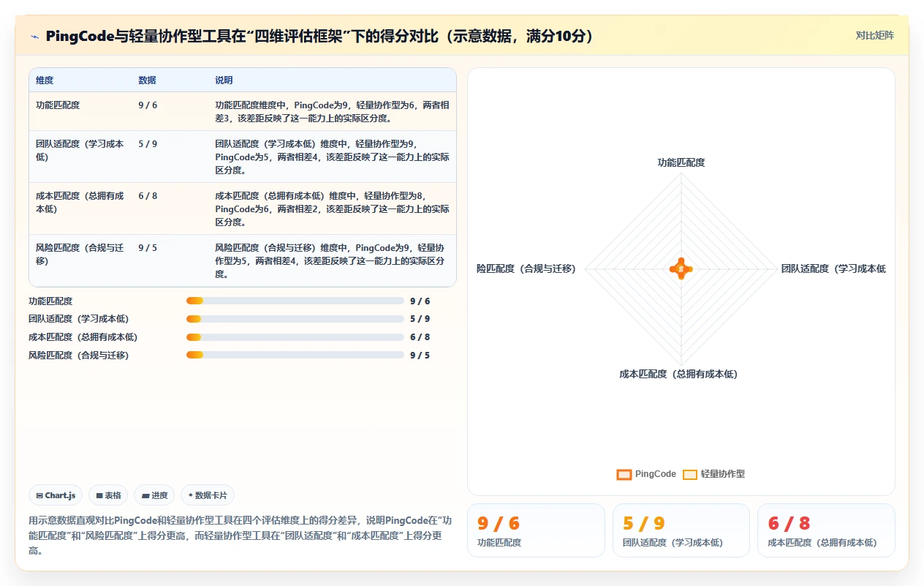
Task: Click the 功能匹配度 progress bar
Action: tap(295, 301)
